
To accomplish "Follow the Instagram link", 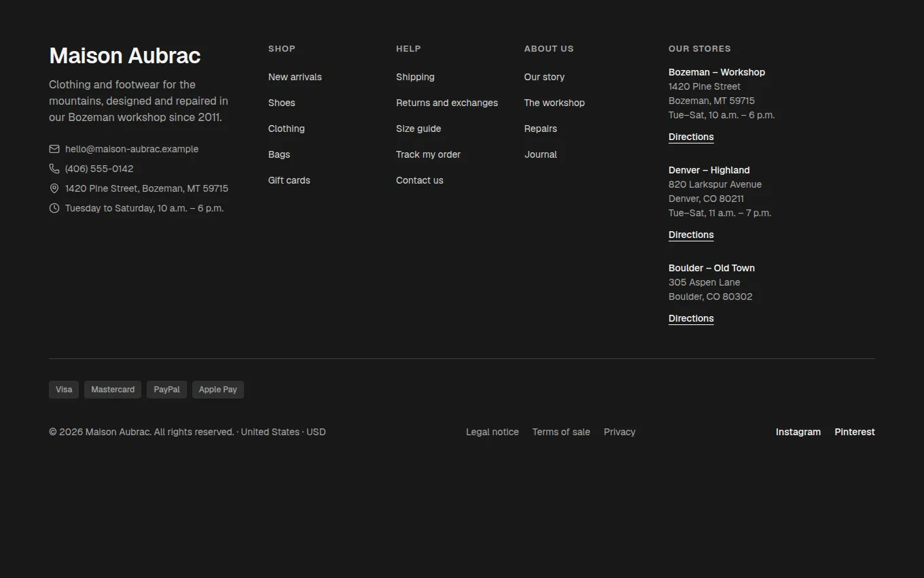I will (798, 432).
